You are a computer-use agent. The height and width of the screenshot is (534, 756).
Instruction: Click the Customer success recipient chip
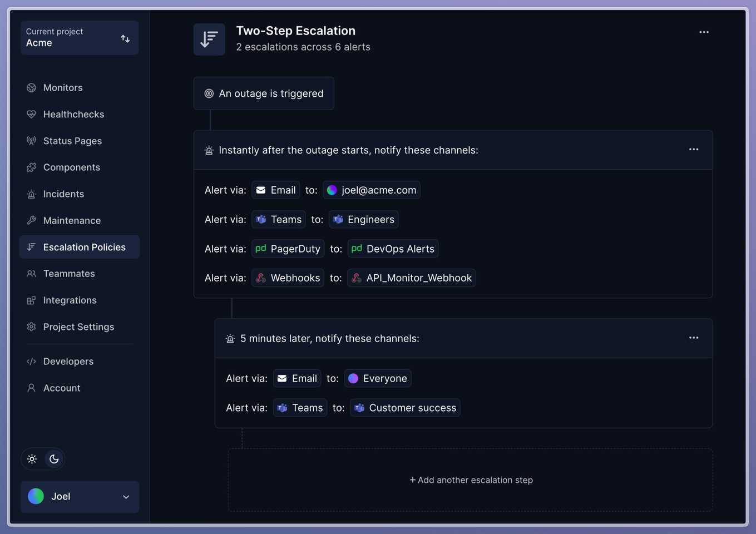(x=405, y=408)
